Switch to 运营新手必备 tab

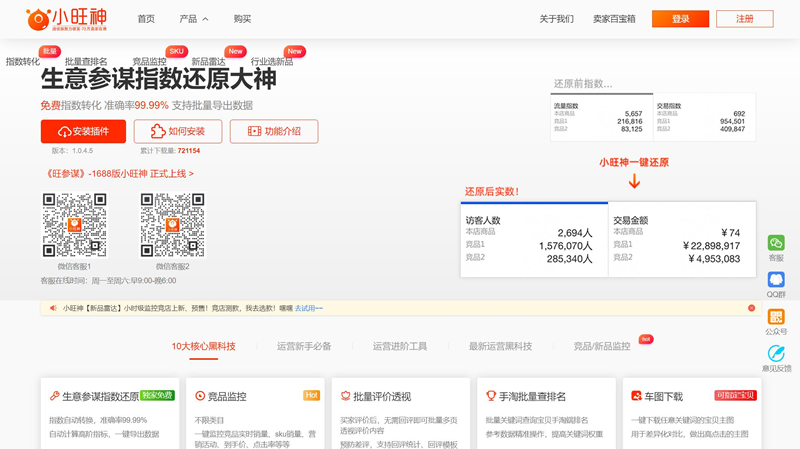304,346
